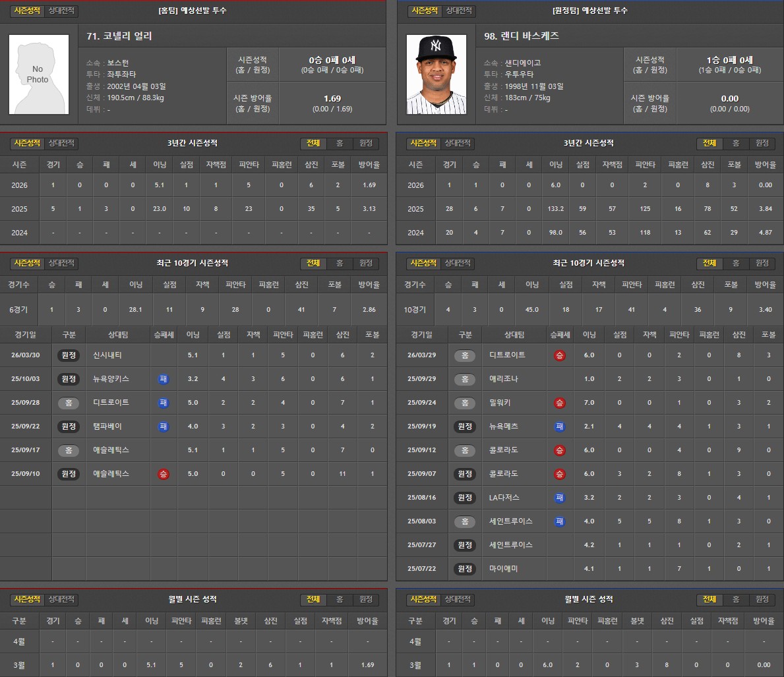Click the blue 패 badge in the LA다저스 row
The width and height of the screenshot is (784, 677).
[559, 498]
